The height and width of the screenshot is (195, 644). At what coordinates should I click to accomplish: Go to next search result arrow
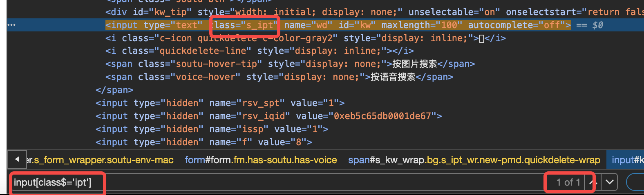610,182
